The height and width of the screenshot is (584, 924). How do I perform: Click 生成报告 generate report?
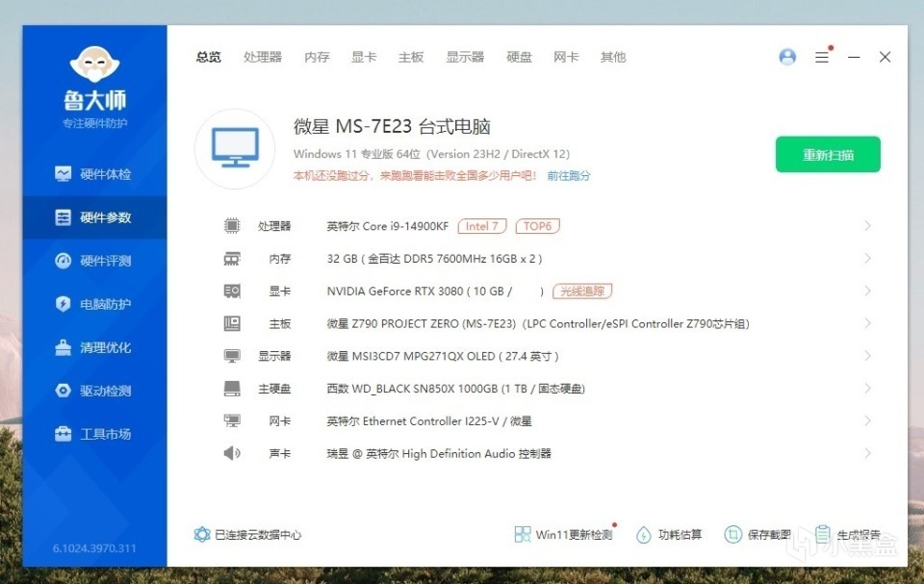pyautogui.click(x=848, y=535)
